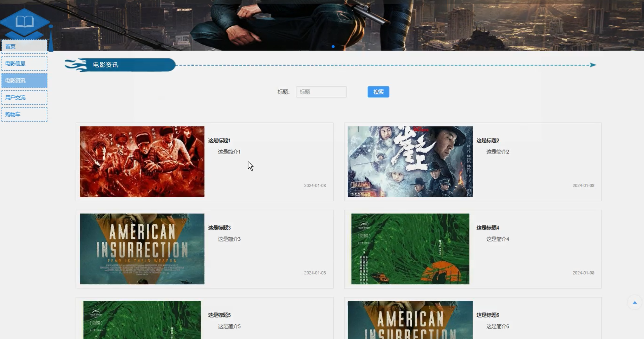Image resolution: width=644 pixels, height=339 pixels.
Task: Click the summary text 这是简介5
Action: coord(229,326)
